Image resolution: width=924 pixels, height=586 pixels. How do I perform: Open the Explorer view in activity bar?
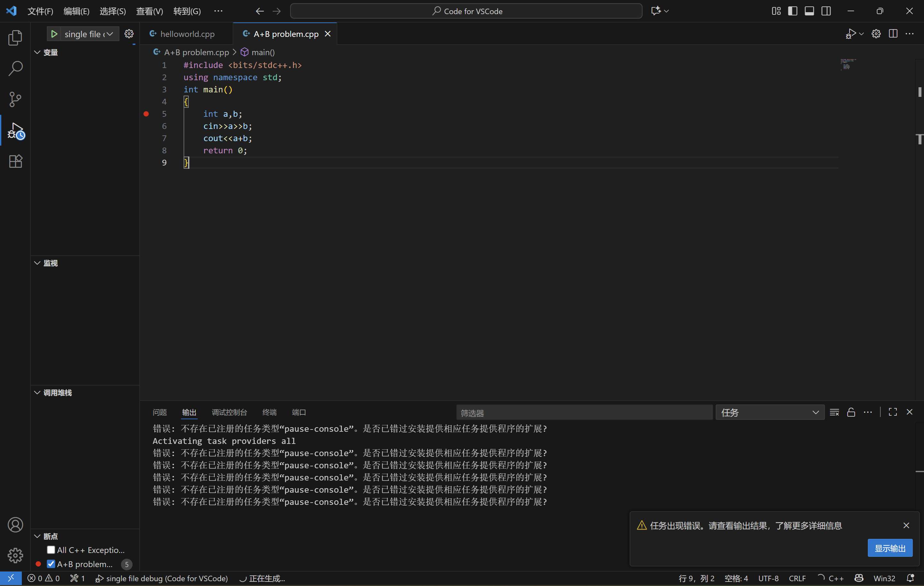point(15,38)
